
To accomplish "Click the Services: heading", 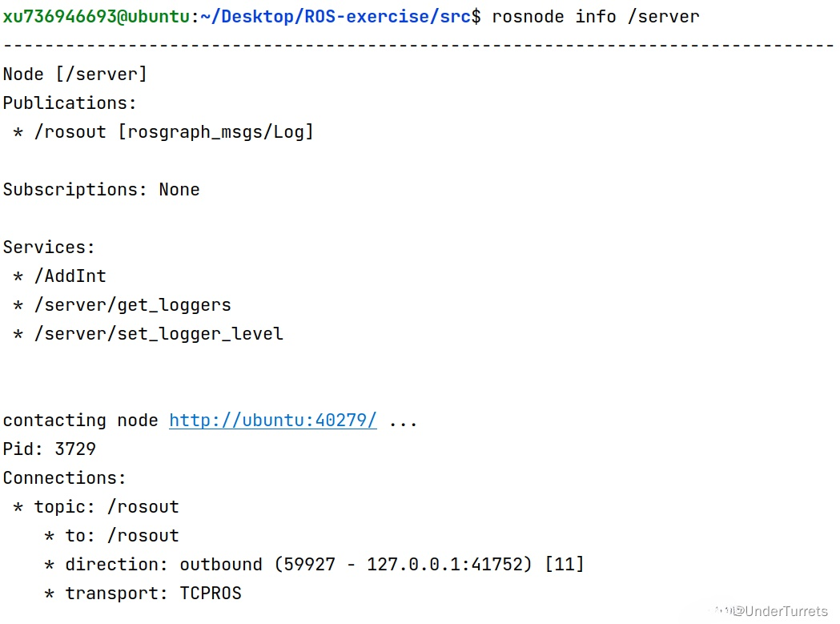I will tap(49, 248).
